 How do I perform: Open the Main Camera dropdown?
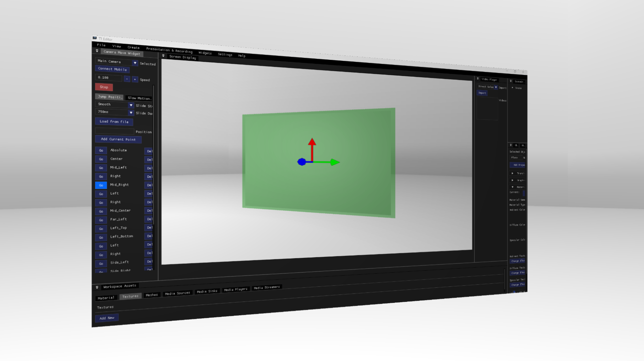117,62
